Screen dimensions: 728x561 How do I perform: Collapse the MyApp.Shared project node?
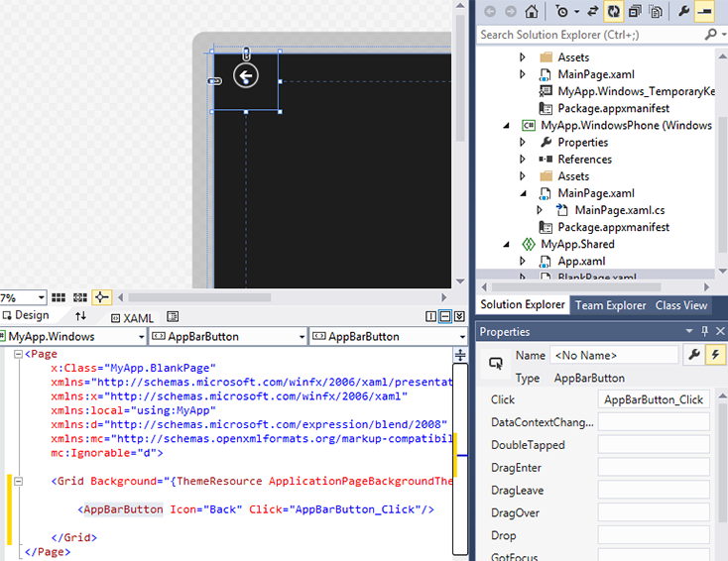coord(507,244)
